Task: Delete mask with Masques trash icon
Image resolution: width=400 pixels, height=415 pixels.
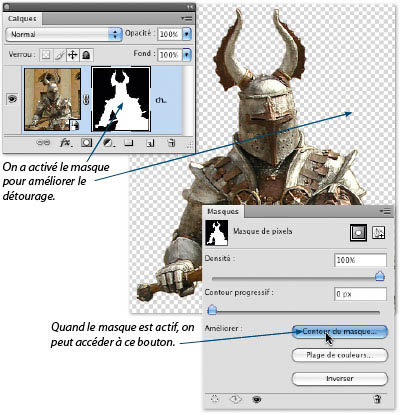Action: [x=377, y=399]
